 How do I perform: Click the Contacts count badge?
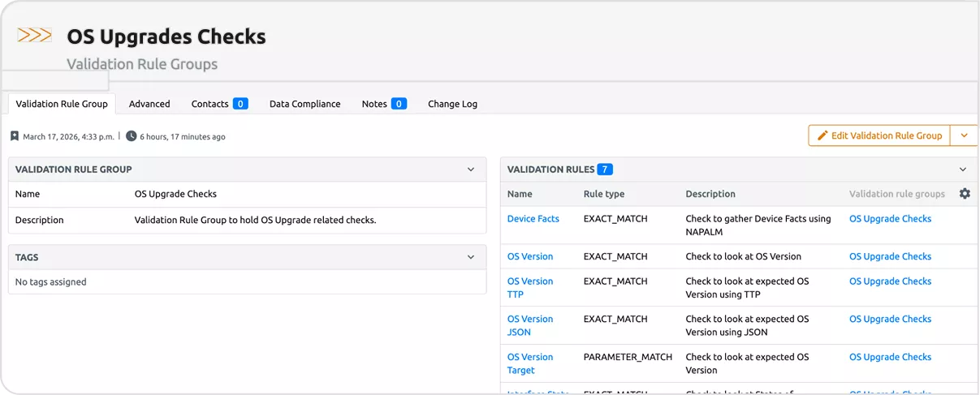tap(240, 104)
